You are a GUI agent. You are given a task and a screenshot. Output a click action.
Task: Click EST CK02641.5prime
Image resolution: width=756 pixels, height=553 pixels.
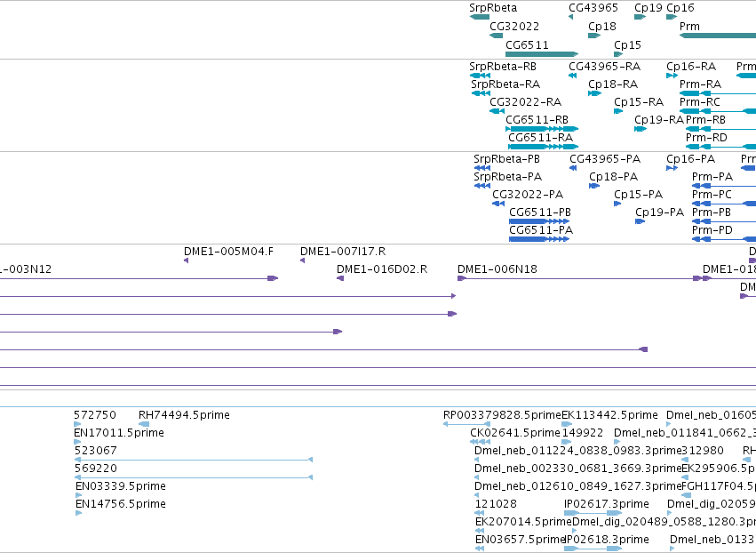tap(515, 433)
